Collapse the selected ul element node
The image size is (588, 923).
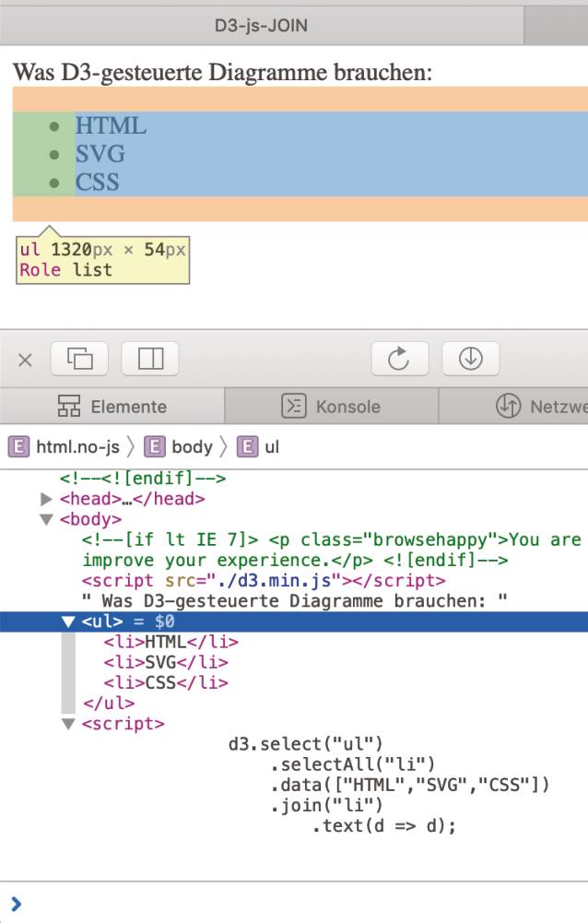[x=68, y=621]
